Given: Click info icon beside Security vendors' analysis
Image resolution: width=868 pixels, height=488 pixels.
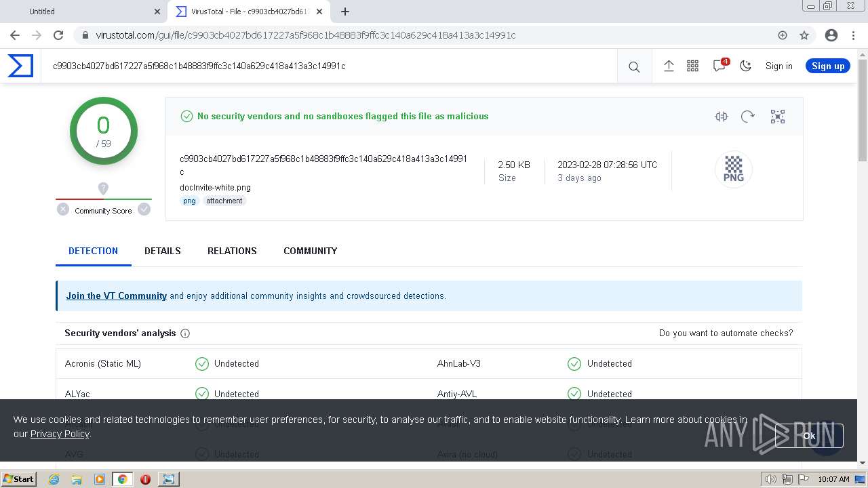Looking at the screenshot, I should click(185, 333).
